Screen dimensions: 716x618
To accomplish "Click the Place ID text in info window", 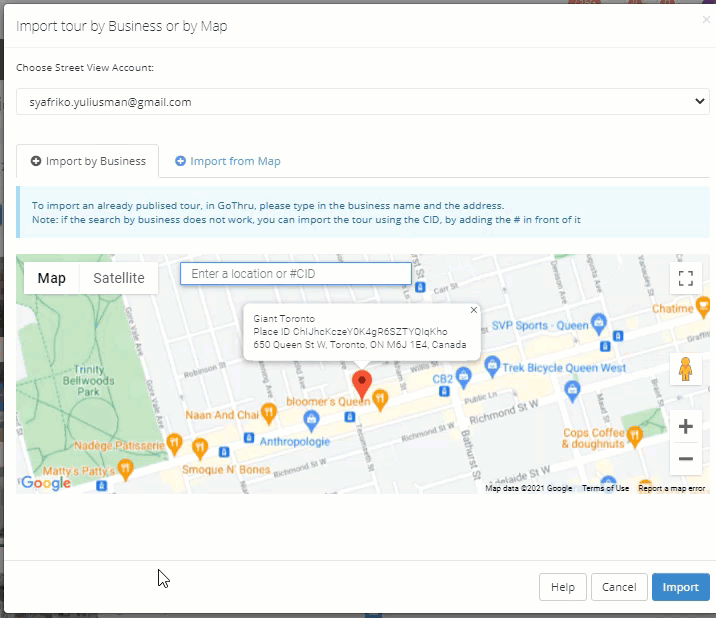I will tap(350, 332).
